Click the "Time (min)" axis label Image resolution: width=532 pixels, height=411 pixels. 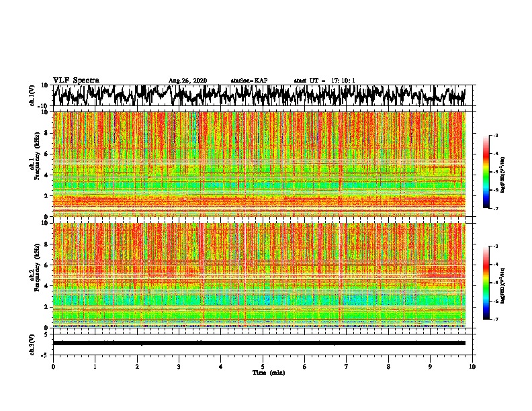coord(269,373)
